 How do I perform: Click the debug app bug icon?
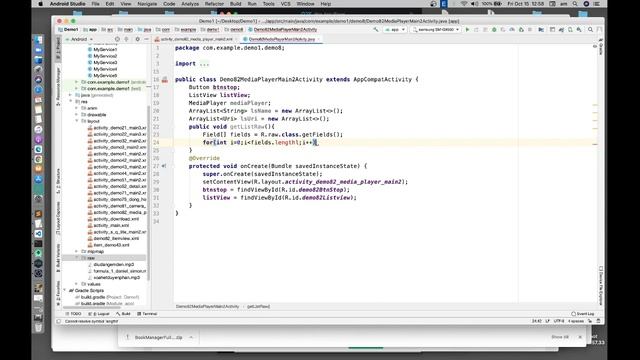coord(494,29)
